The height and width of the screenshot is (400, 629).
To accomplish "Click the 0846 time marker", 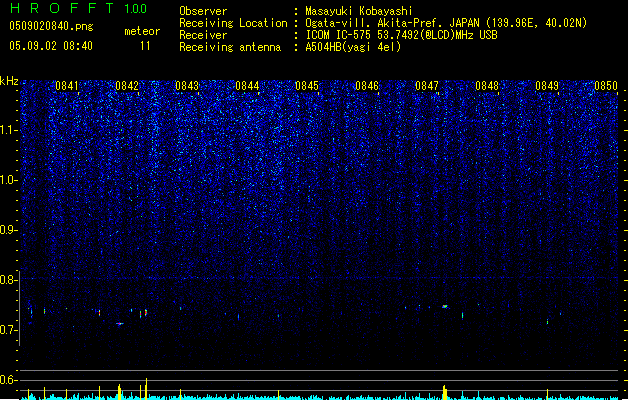I will pyautogui.click(x=367, y=86).
